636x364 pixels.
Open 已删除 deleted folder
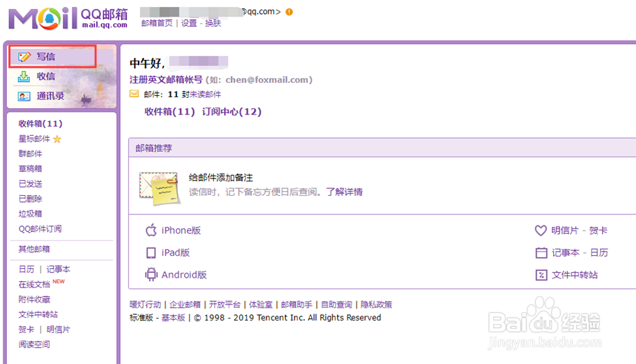click(x=30, y=199)
